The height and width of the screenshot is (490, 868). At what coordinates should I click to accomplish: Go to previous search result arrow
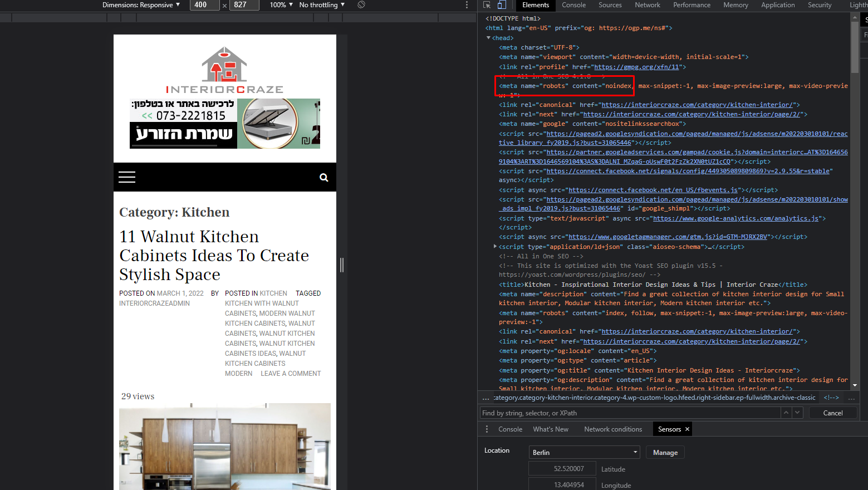tap(786, 413)
